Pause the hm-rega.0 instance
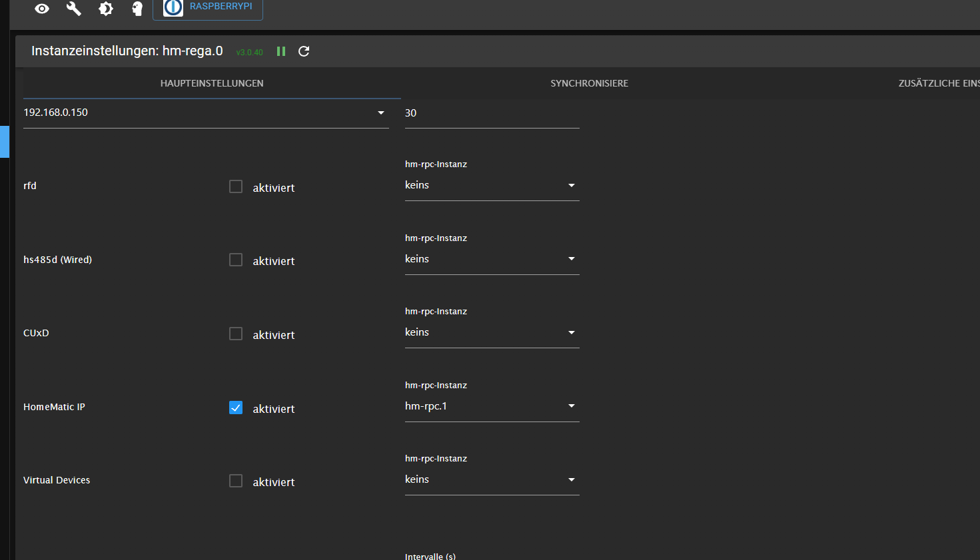 281,51
